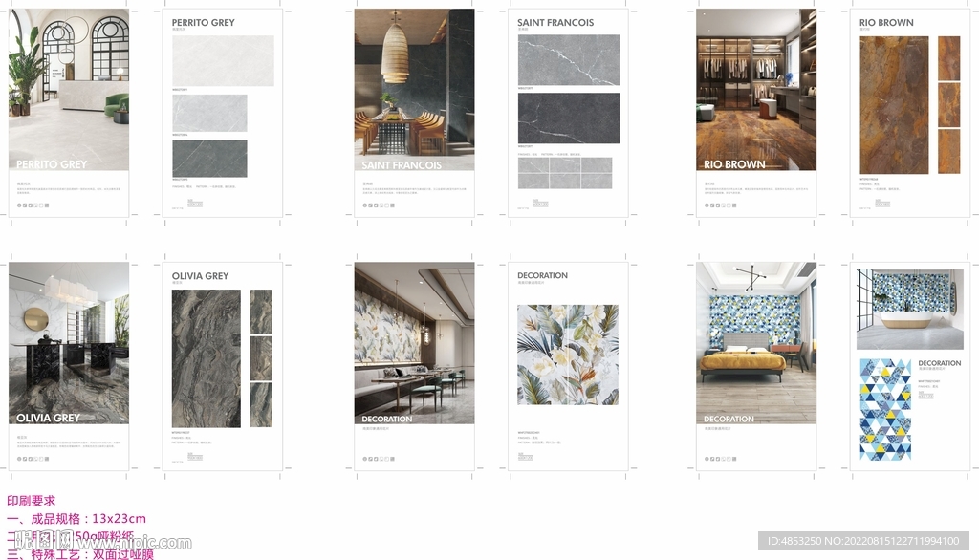Click the 特殊工艺：双面过哑膜 line
The width and height of the screenshot is (979, 560).
tap(80, 553)
